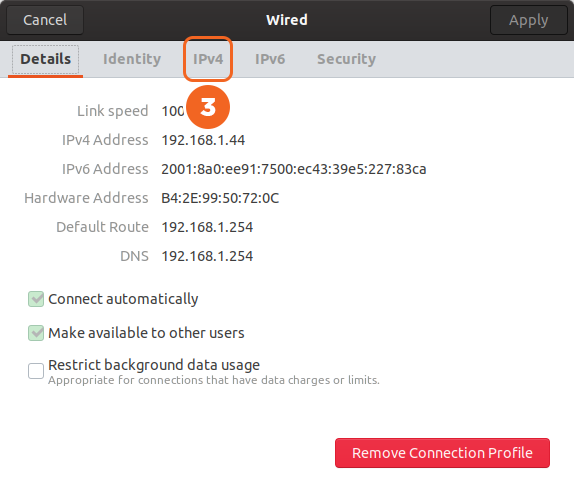Click the data charges description text
Viewport: 574px width, 492px height.
214,380
